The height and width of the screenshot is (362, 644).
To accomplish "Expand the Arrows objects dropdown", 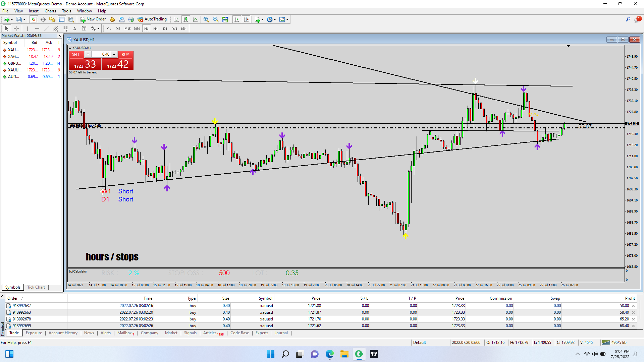I will click(x=98, y=29).
